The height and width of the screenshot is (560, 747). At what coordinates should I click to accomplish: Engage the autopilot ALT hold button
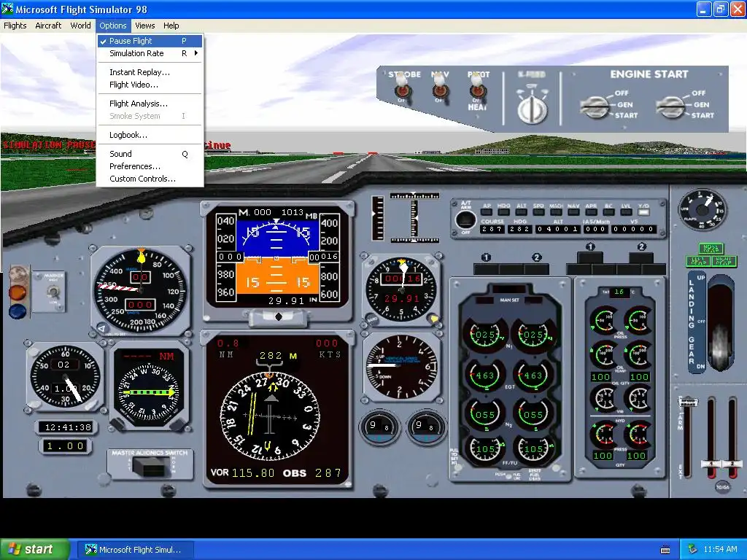521,212
